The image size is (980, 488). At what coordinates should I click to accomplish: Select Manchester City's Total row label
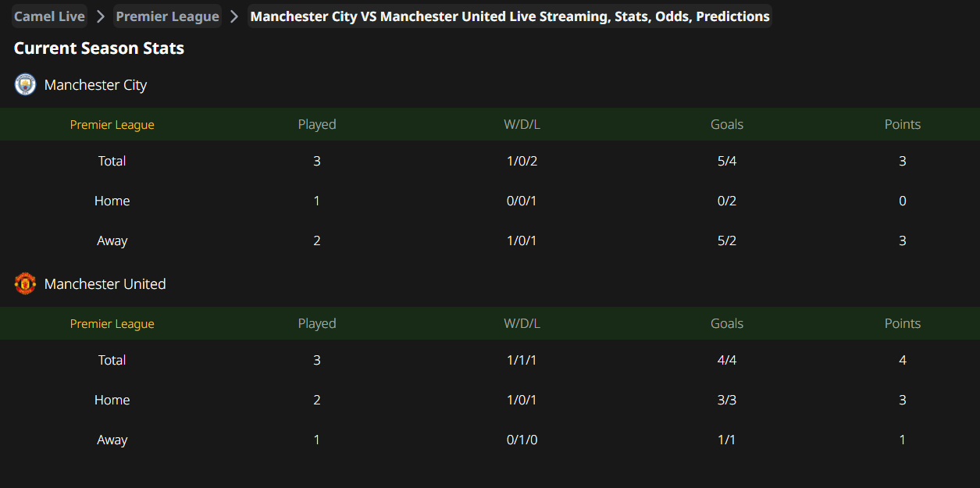pyautogui.click(x=112, y=161)
